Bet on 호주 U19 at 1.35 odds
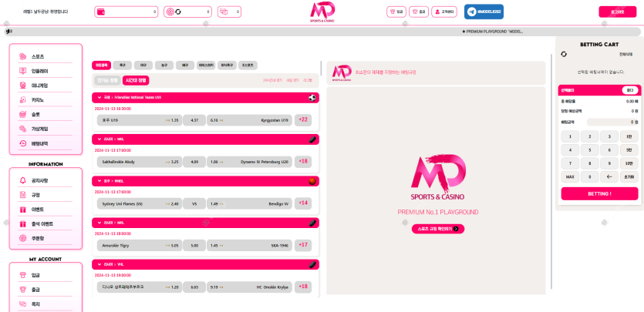644x312 pixels. (x=140, y=120)
